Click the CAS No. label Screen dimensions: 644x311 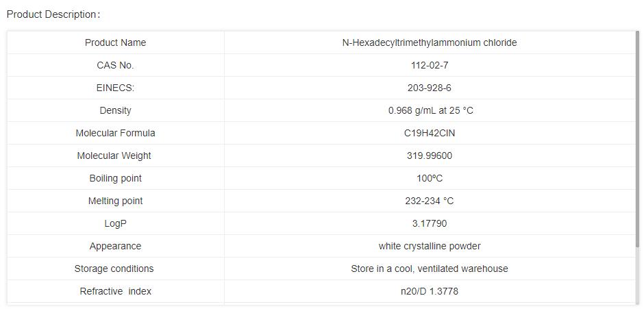click(x=115, y=65)
